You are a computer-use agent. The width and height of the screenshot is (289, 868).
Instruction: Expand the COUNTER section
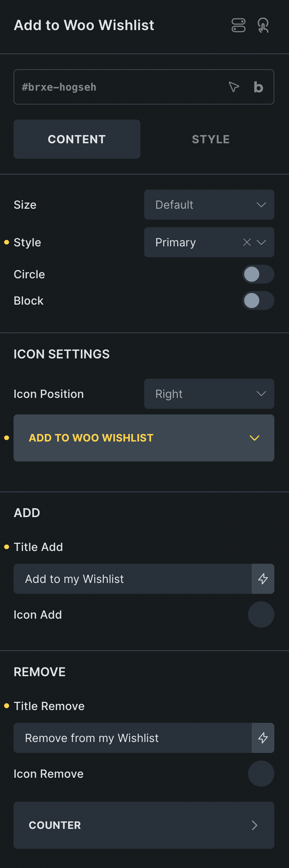pos(144,826)
